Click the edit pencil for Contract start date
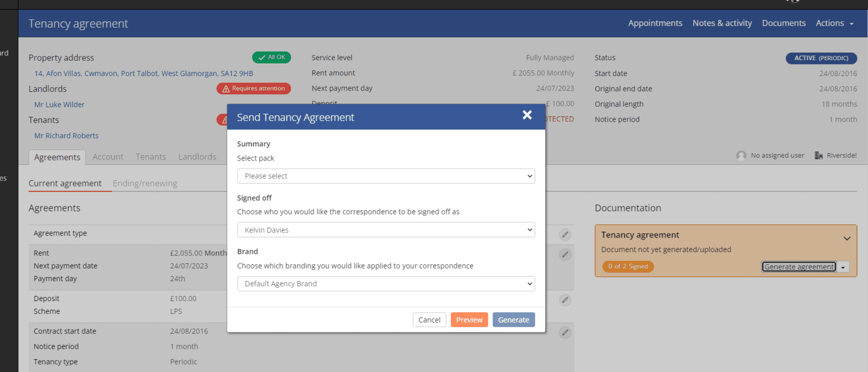Screen dimensions: 868x372 pyautogui.click(x=565, y=332)
